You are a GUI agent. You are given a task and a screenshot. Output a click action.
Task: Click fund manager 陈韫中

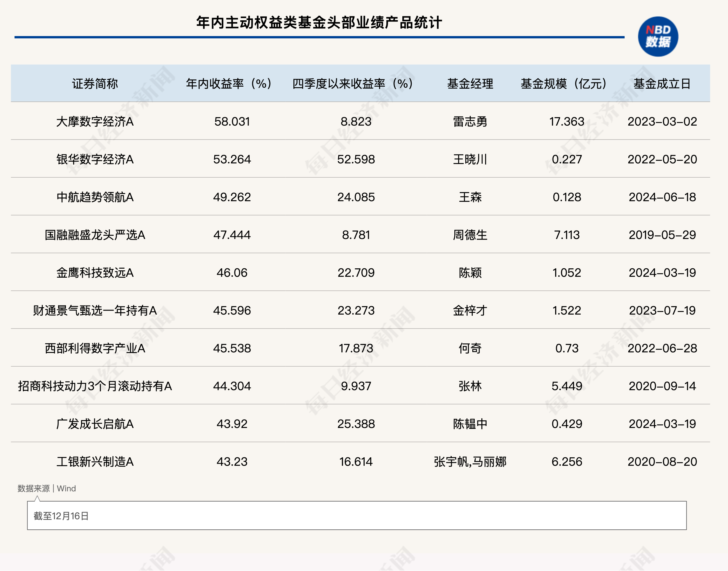[470, 424]
